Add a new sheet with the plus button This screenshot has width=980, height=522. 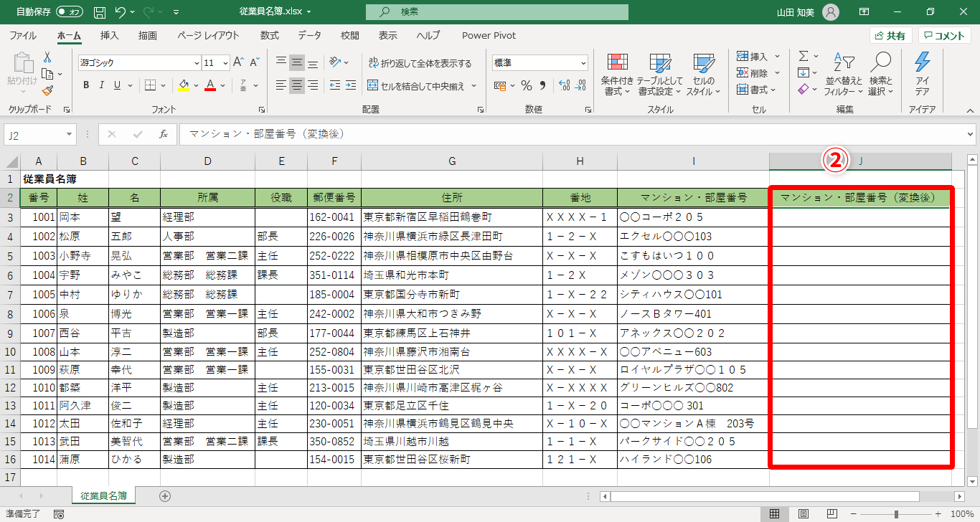(x=165, y=495)
